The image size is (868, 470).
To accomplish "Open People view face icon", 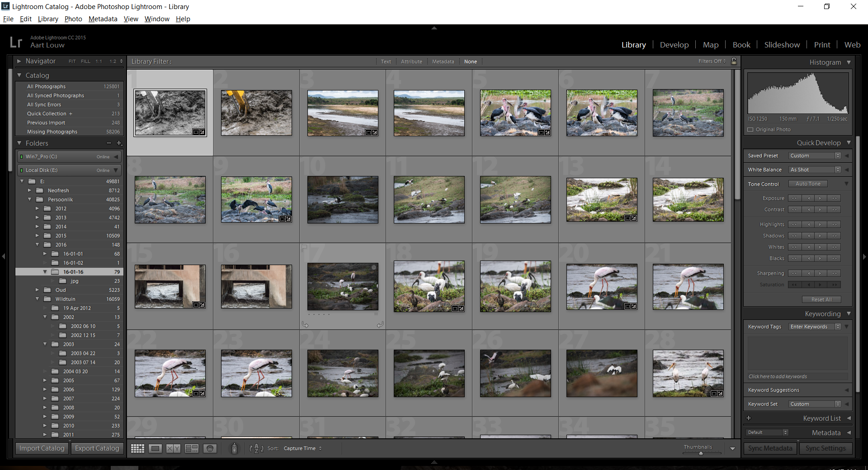I will [210, 448].
